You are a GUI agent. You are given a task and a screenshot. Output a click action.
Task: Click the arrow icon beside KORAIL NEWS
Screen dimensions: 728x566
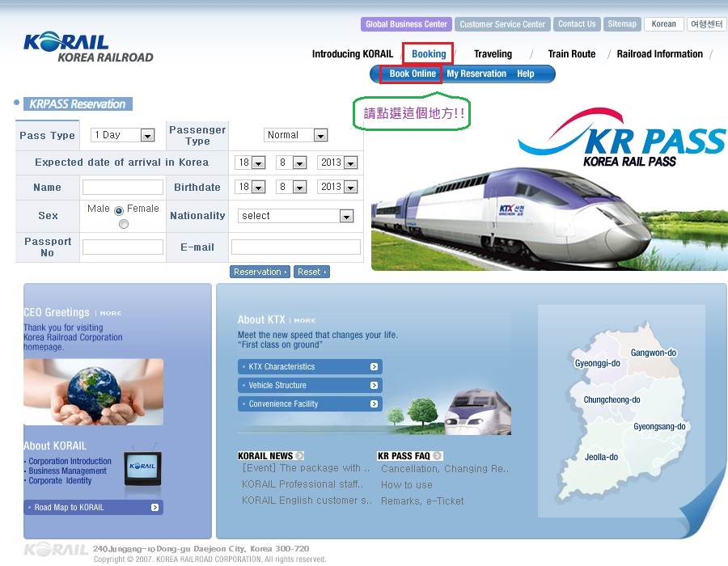299,455
